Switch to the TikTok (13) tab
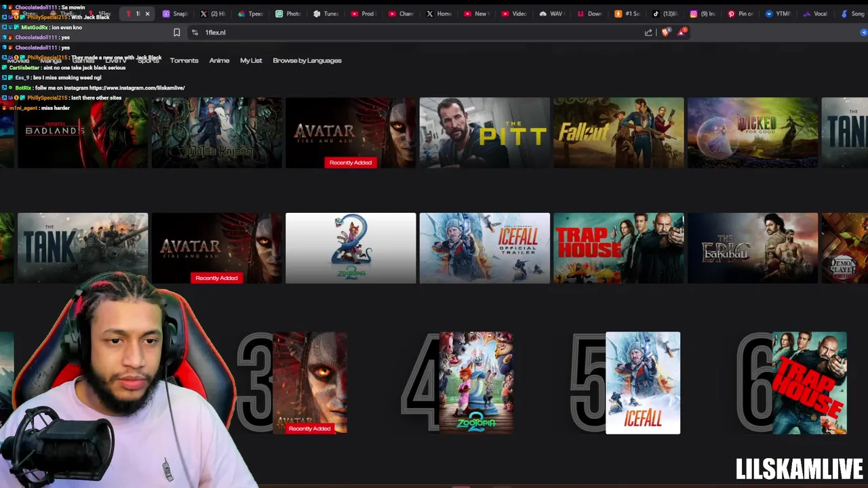Screen dimensions: 868x488 tap(665, 14)
